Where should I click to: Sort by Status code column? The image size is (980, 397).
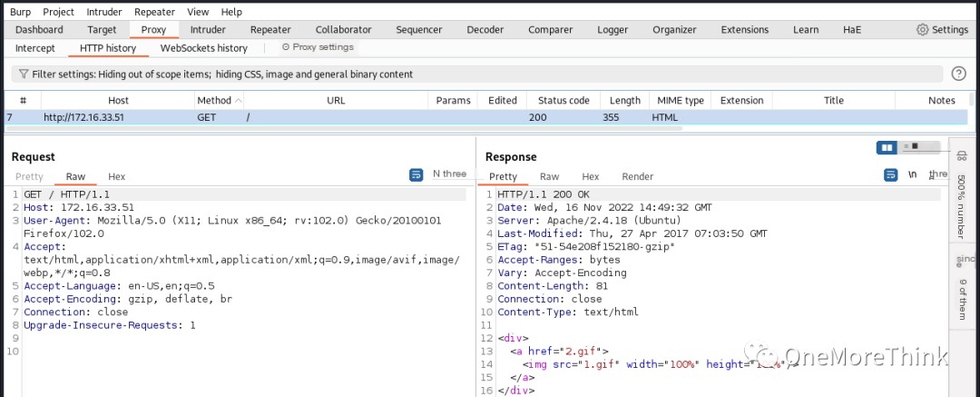click(x=563, y=100)
